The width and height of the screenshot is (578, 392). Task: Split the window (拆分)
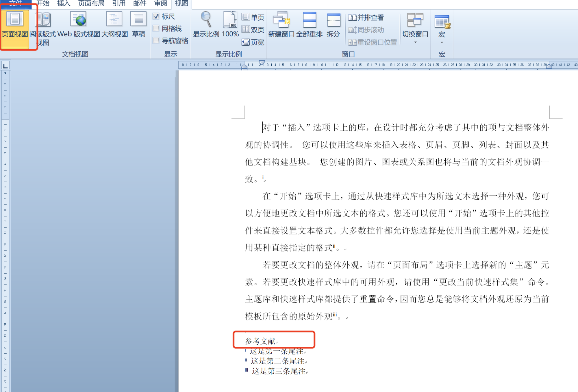[x=333, y=25]
